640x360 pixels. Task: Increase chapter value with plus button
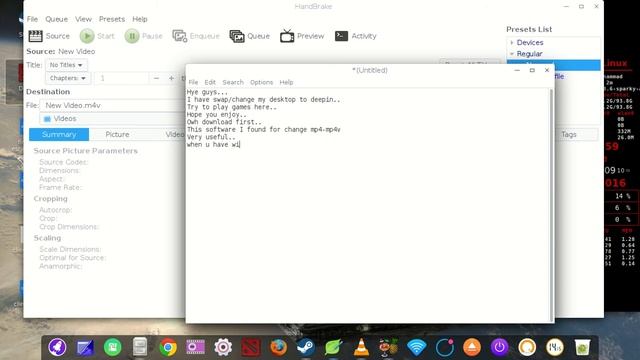(171, 78)
